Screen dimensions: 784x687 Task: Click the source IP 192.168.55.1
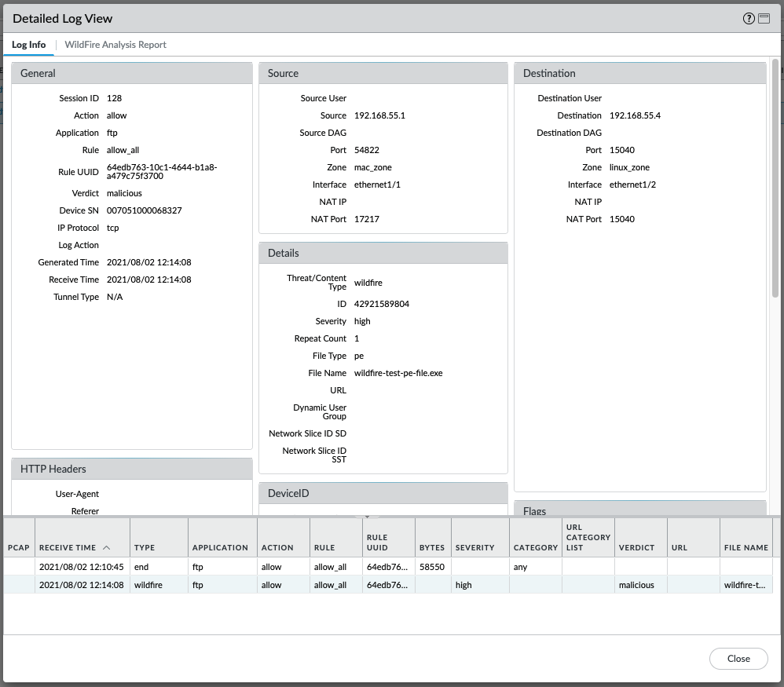tap(379, 115)
